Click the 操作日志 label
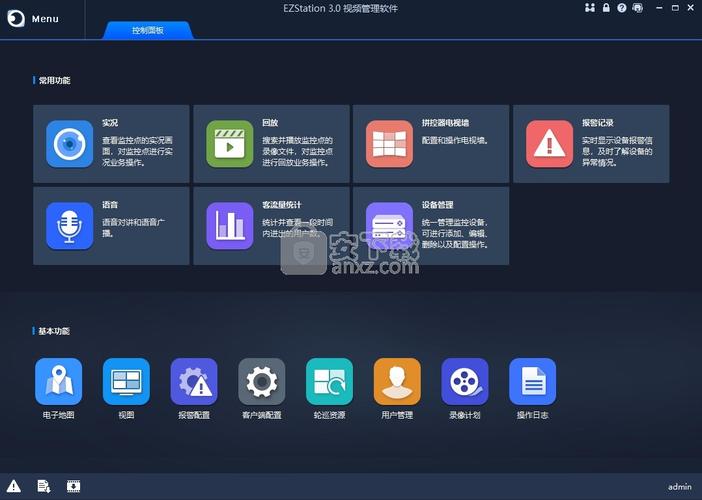Viewport: 702px width, 500px height. (533, 415)
